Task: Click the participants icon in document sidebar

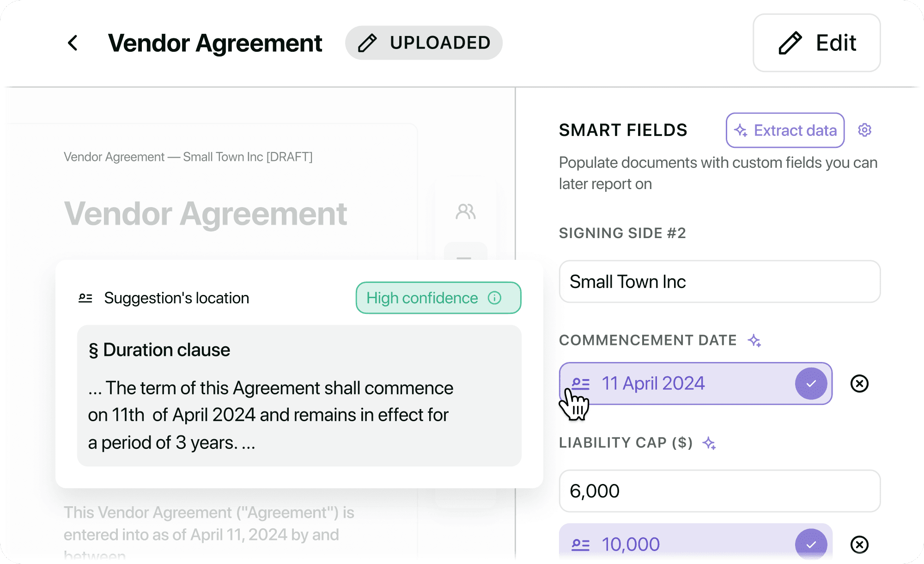Action: click(465, 212)
